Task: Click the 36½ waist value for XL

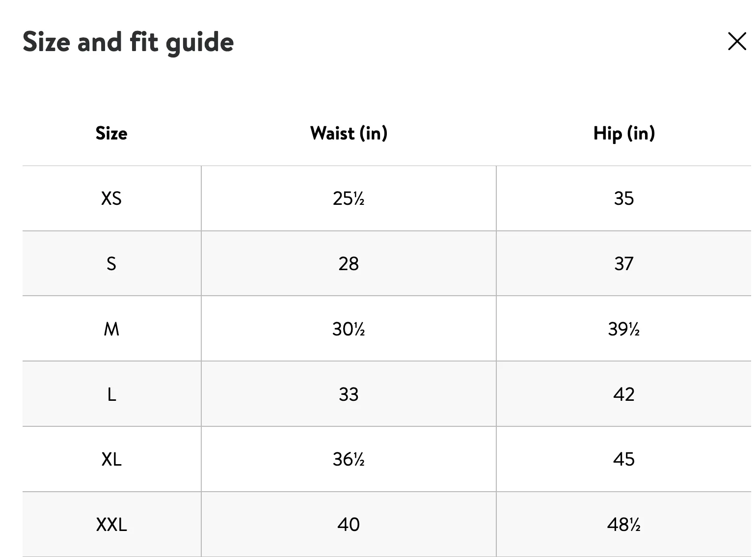Action: (x=349, y=459)
